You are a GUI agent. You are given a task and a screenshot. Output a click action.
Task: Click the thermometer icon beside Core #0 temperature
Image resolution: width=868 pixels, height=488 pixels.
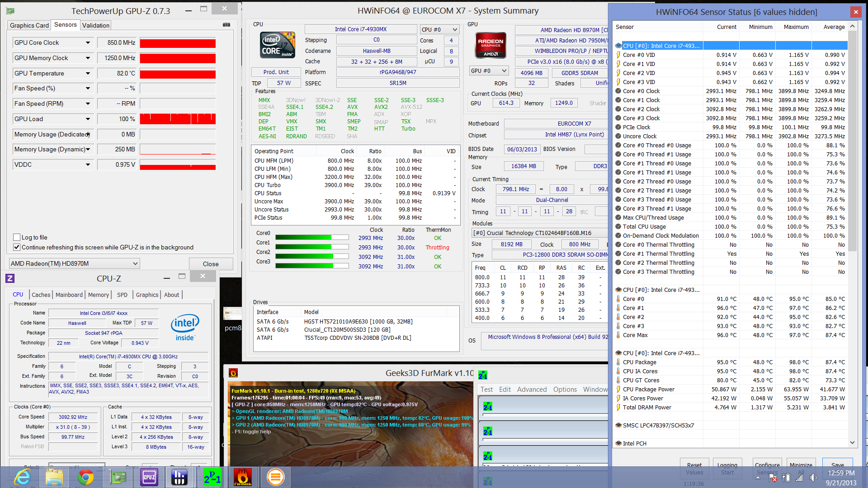[x=618, y=299]
